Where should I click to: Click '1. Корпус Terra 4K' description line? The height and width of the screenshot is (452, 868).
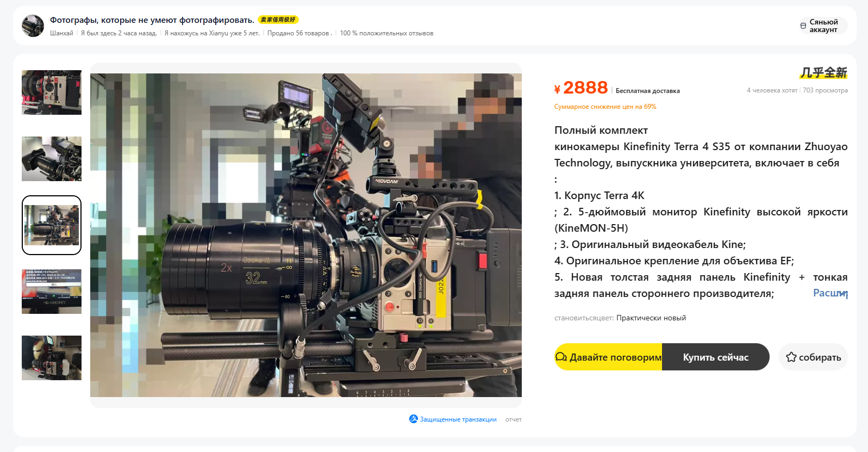click(600, 195)
